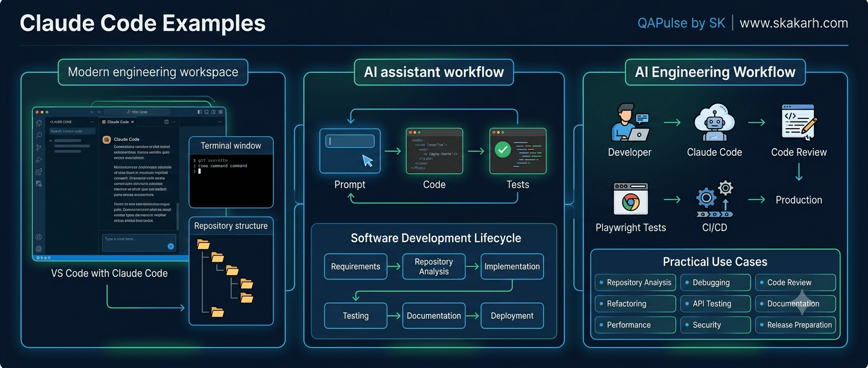
Task: Click the QAPulse by SK link
Action: (x=681, y=23)
